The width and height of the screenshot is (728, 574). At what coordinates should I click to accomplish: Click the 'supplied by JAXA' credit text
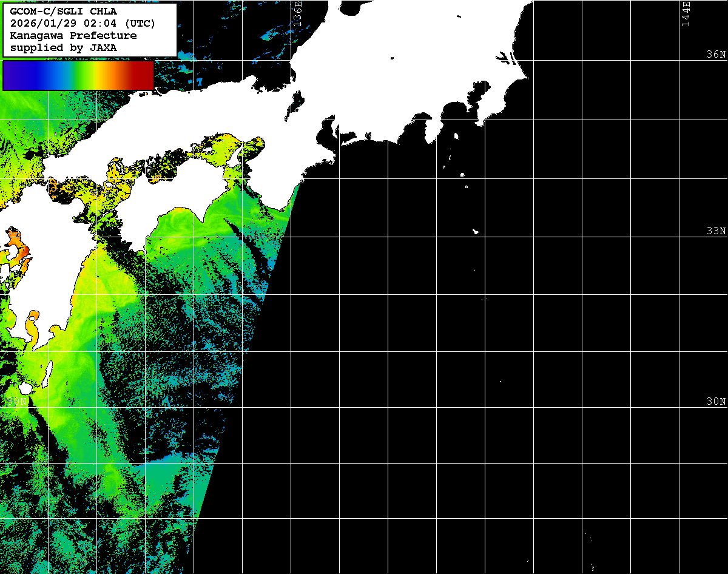tap(64, 47)
